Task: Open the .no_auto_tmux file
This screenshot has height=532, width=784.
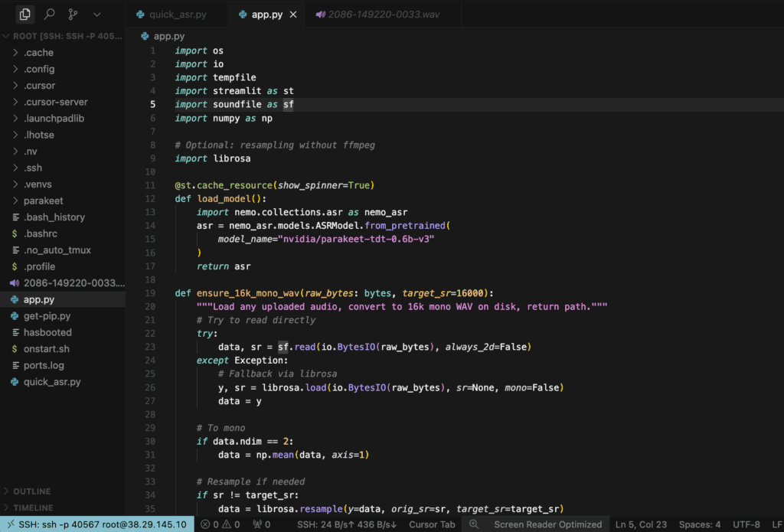Action: pyautogui.click(x=63, y=250)
